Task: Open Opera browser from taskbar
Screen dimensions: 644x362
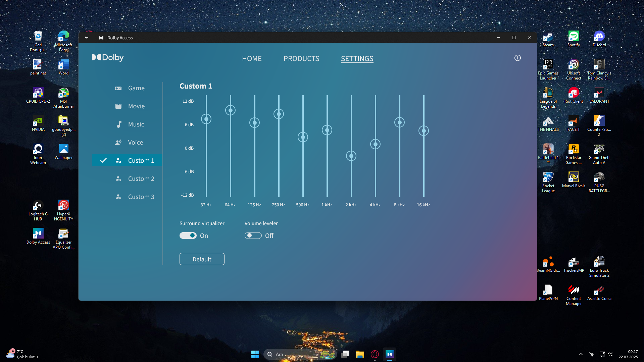Action: (375, 354)
